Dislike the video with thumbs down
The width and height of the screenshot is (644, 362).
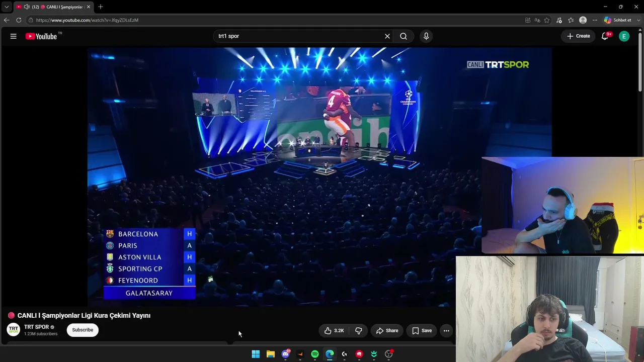[359, 331]
